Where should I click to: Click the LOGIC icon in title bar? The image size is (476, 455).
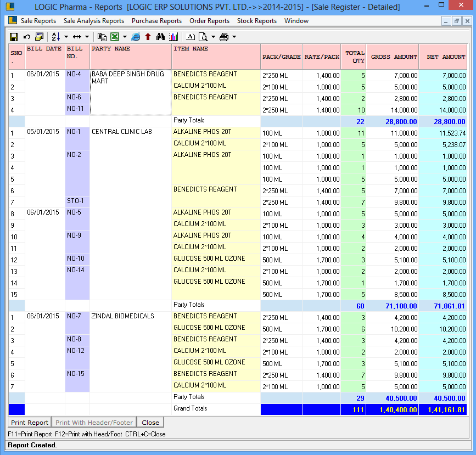10,6
